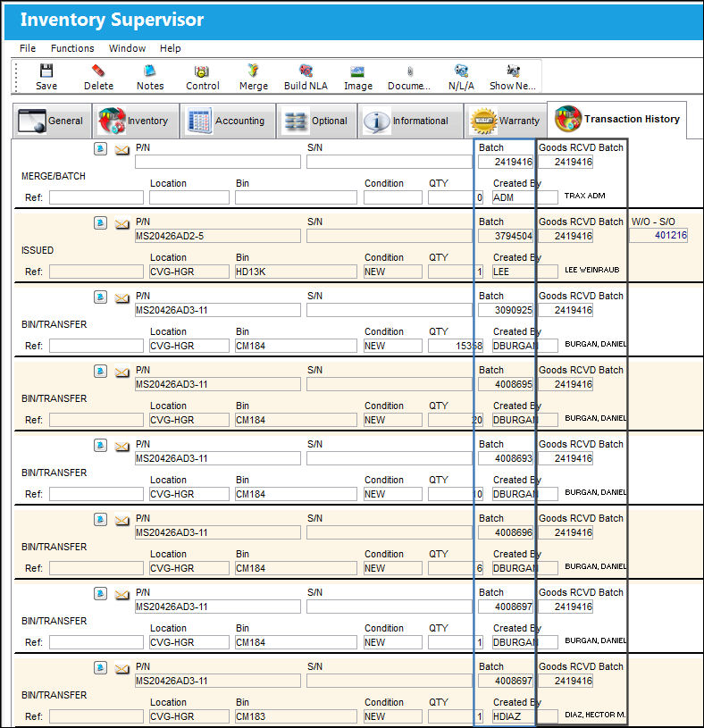The height and width of the screenshot is (728, 704).
Task: Switch to the General tab
Action: [52, 121]
